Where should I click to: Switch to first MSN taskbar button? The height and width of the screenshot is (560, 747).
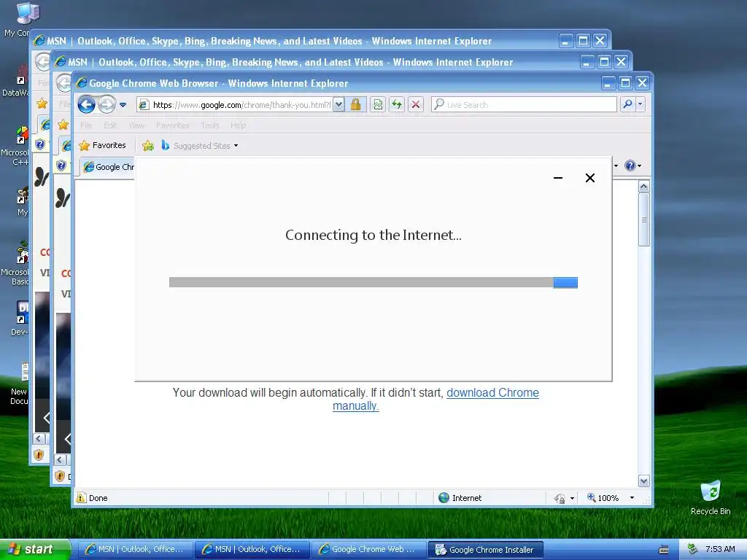(134, 549)
